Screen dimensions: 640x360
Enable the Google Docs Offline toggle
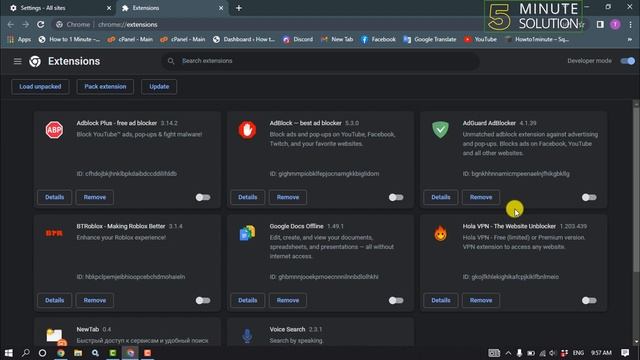point(396,300)
